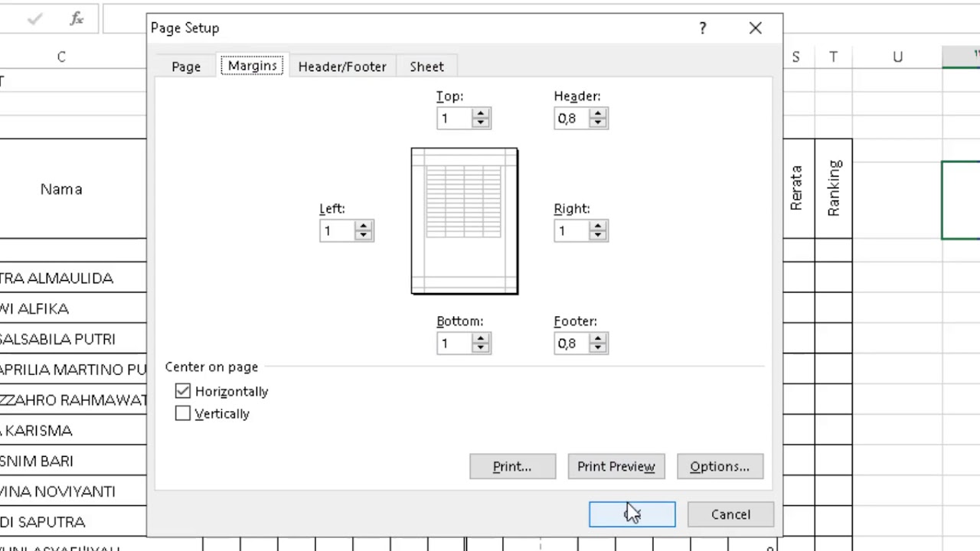Click the cell containing SAPUTRA

pyautogui.click(x=73, y=522)
